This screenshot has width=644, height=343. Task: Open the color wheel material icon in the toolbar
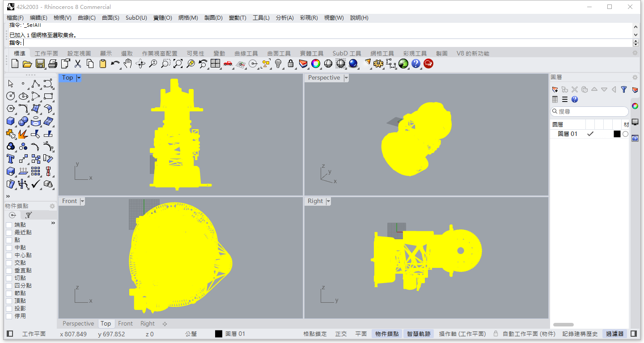316,64
